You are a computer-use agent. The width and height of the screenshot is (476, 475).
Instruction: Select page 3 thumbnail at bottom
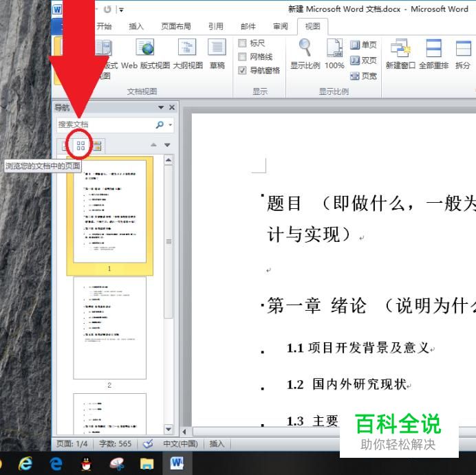point(109,414)
